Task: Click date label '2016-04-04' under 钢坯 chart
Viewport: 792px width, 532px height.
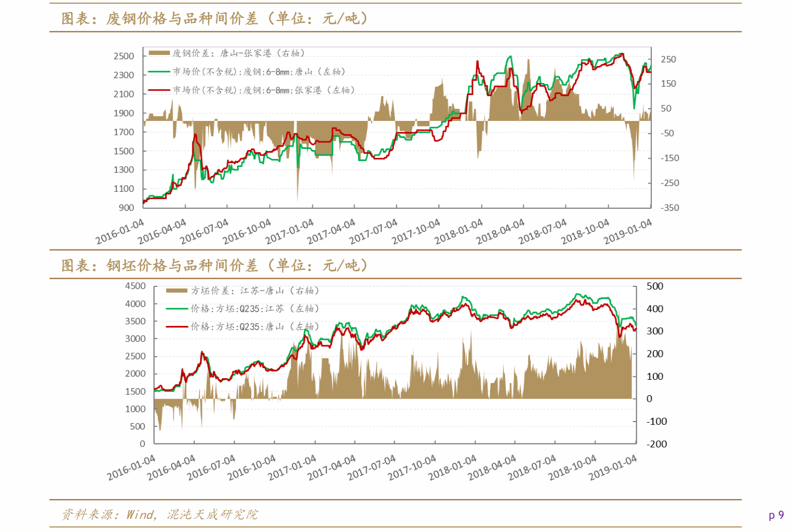Action: click(x=171, y=468)
